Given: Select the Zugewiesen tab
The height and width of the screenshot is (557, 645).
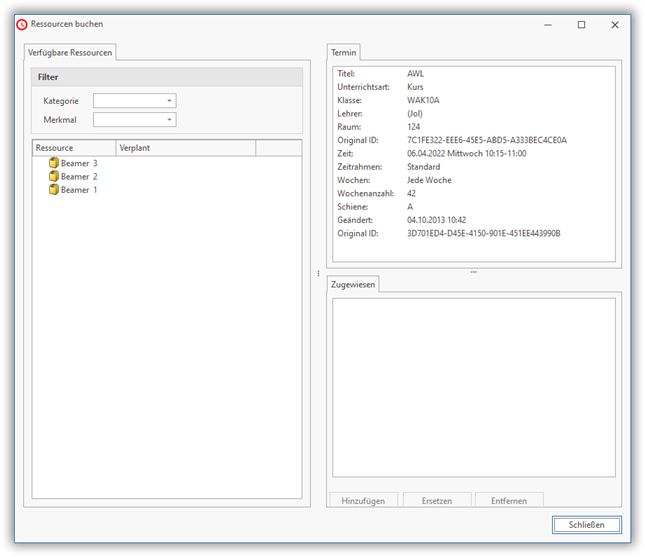Looking at the screenshot, I should click(353, 285).
